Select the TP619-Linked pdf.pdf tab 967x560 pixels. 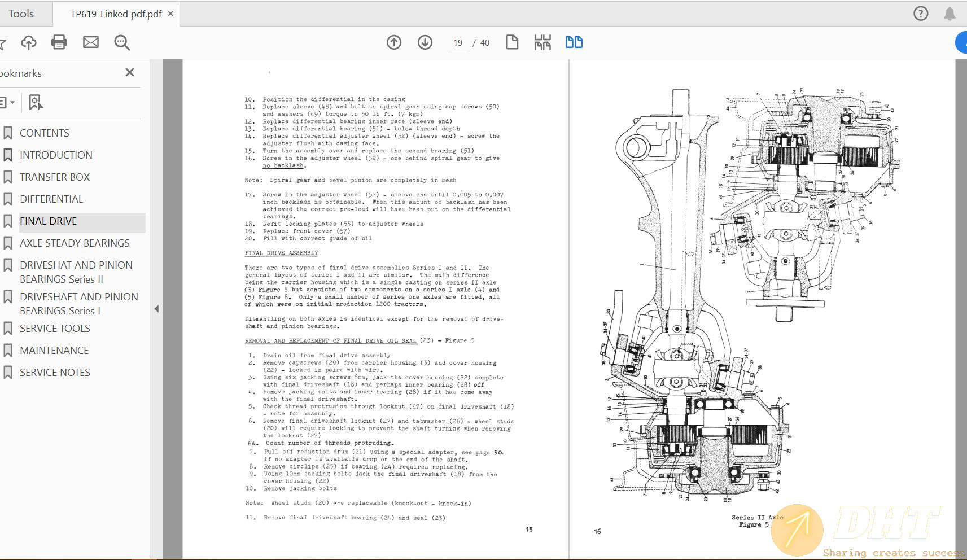click(116, 14)
